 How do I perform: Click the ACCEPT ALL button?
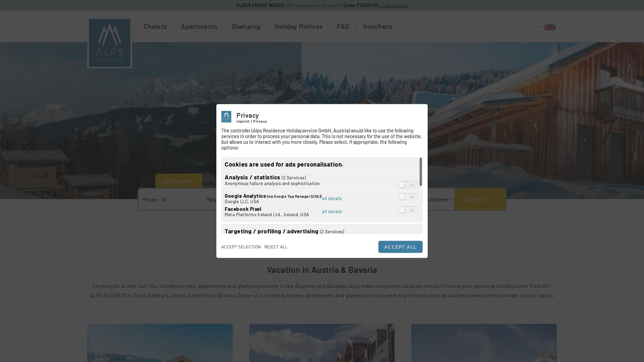(400, 247)
